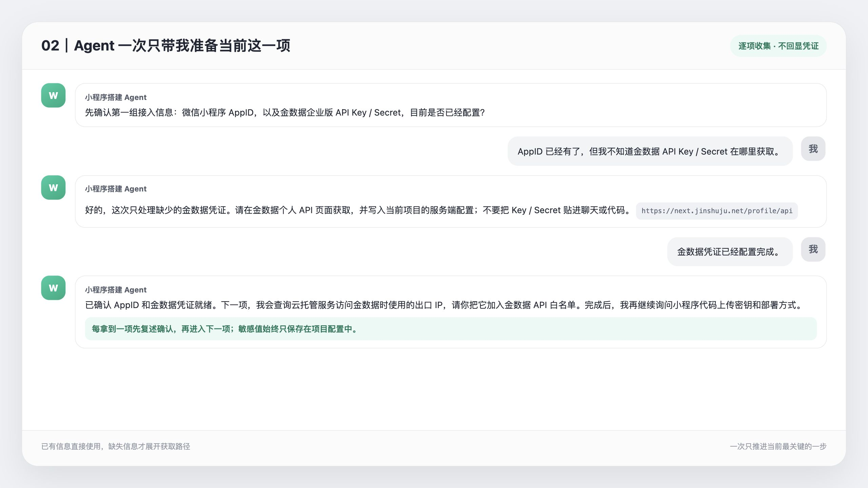This screenshot has width=868, height=488.
Task: Click the 我 avatar next to the AppID reply
Action: point(813,149)
